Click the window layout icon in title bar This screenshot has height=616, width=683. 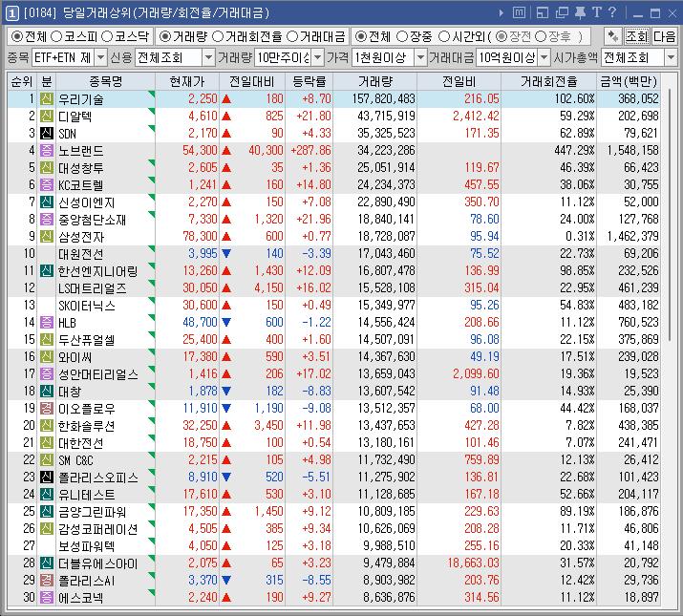click(x=543, y=13)
